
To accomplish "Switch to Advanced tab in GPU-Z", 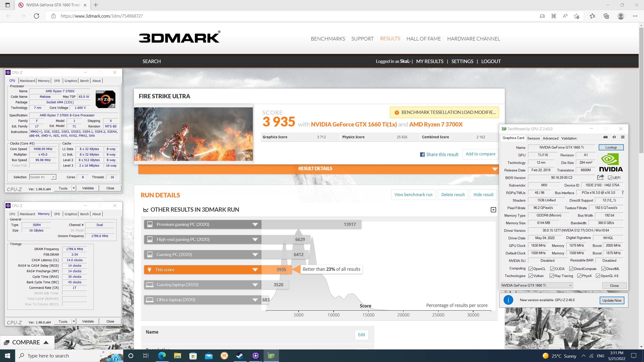I will pos(550,138).
